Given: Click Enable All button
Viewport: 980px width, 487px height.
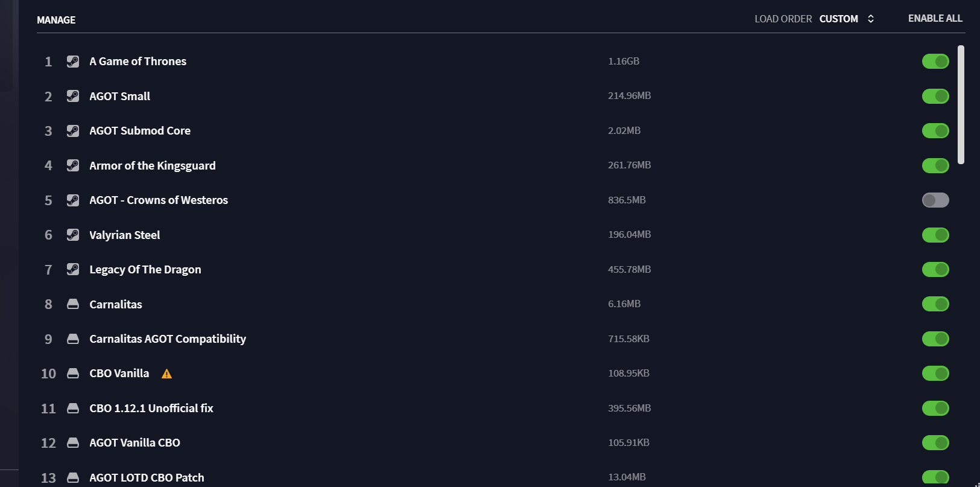Looking at the screenshot, I should click(935, 18).
